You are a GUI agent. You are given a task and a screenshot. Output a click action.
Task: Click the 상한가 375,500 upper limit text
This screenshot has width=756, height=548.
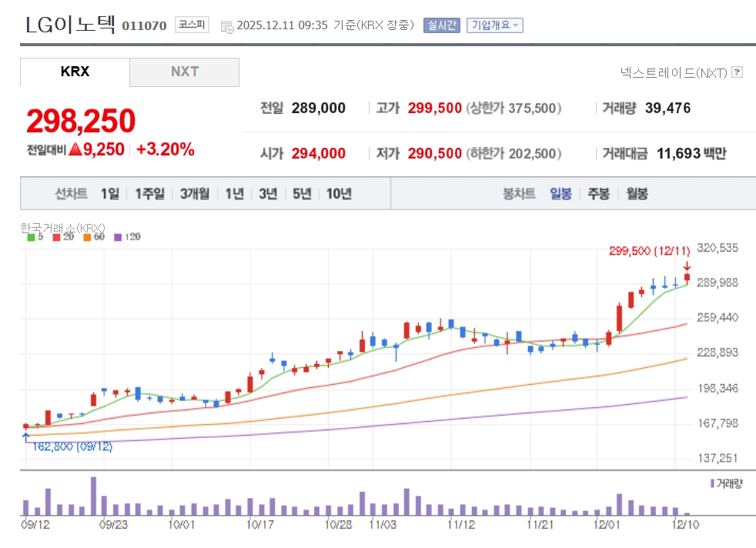point(513,108)
